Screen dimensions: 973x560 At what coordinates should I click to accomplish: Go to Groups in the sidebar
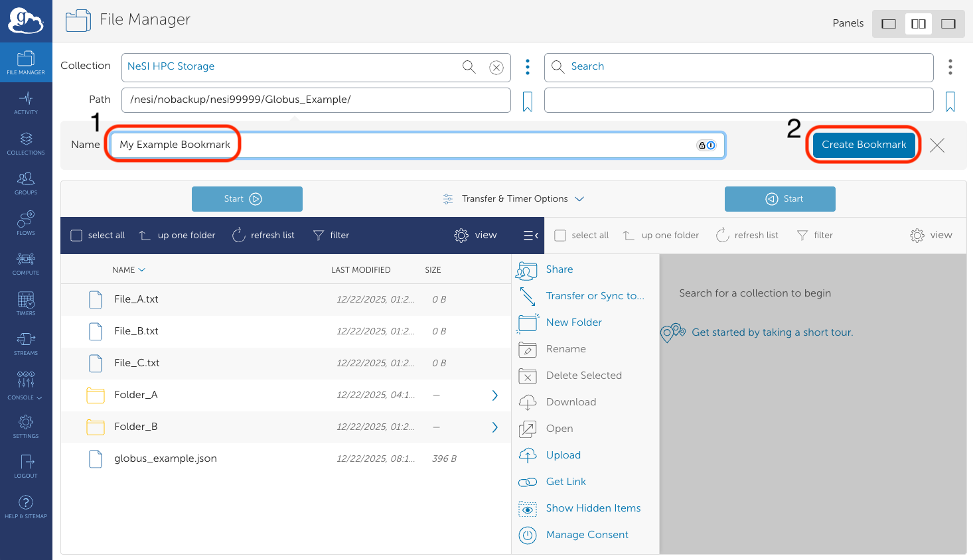(x=26, y=183)
